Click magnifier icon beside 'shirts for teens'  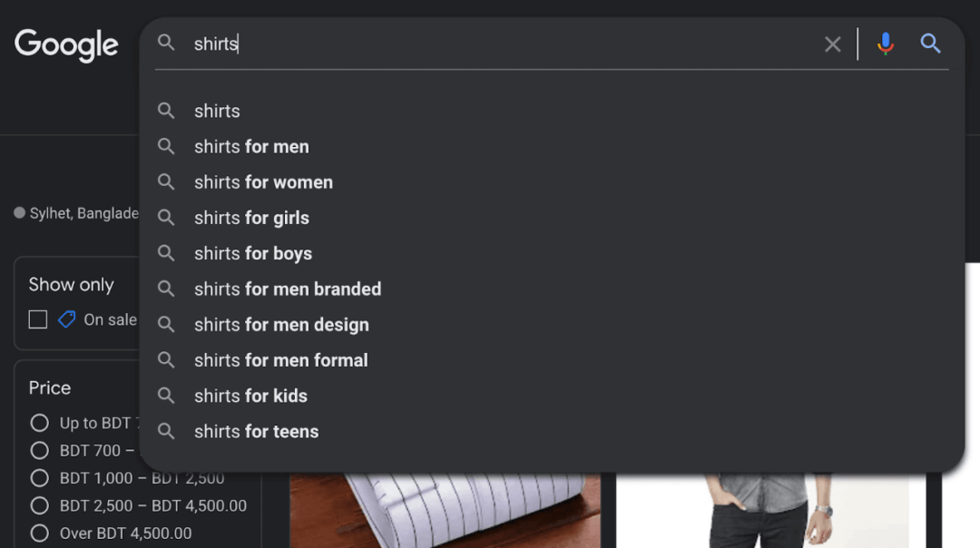[x=166, y=431]
